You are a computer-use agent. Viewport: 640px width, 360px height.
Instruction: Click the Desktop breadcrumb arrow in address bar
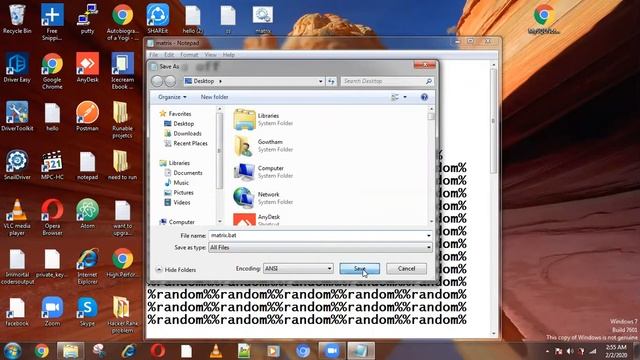(220, 81)
